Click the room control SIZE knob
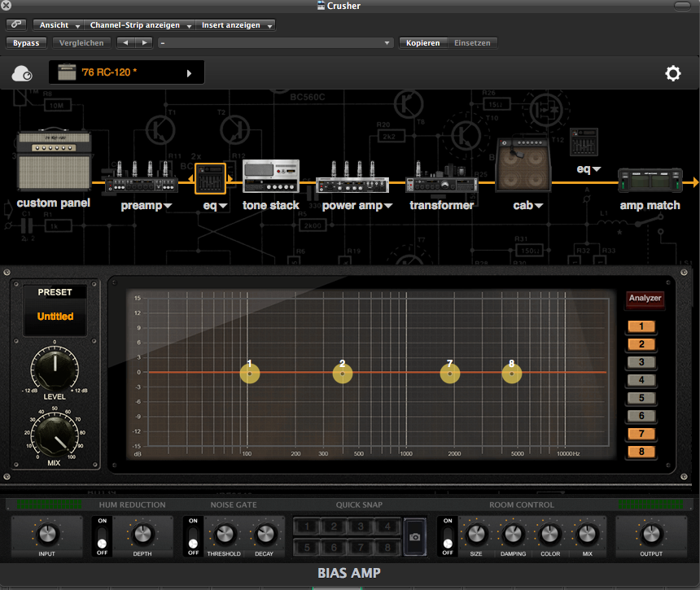Image resolution: width=700 pixels, height=590 pixels. pyautogui.click(x=476, y=534)
